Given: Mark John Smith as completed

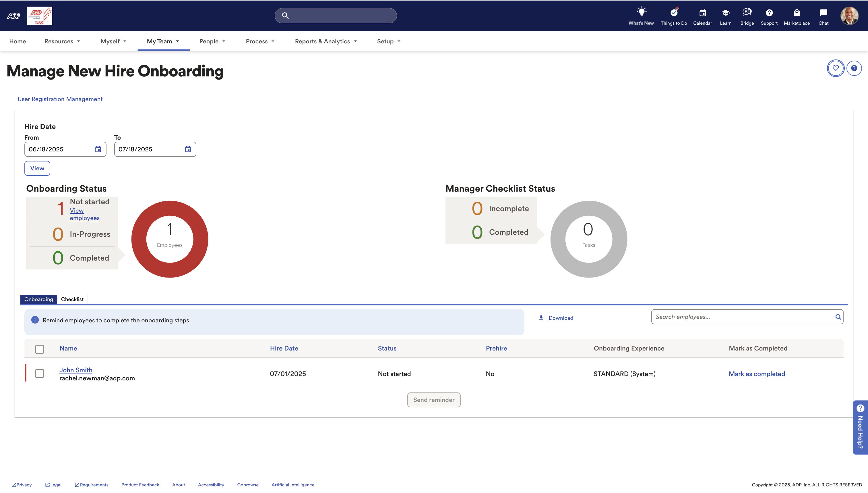Looking at the screenshot, I should coord(757,373).
